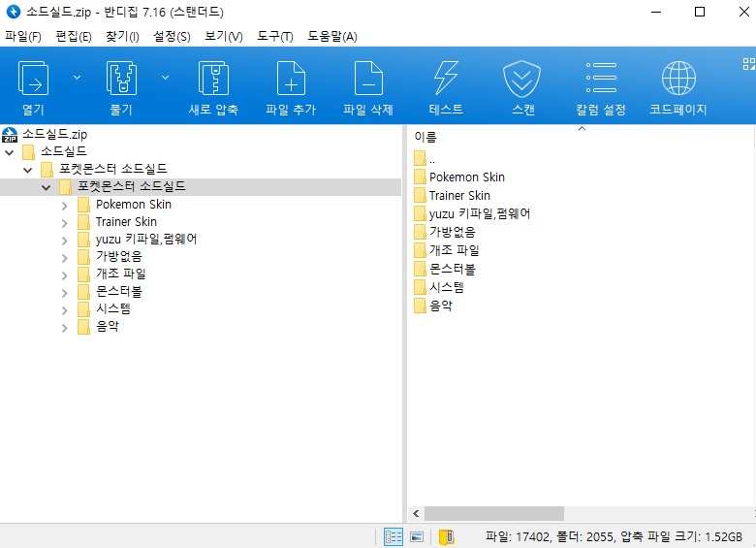Expand 시스템 in the tree

tap(65, 310)
